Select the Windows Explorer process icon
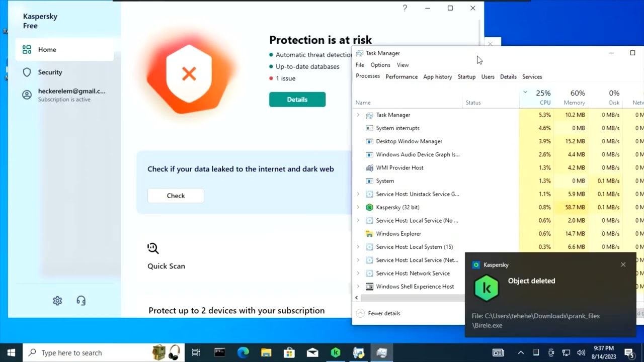644x362 pixels. point(369,234)
